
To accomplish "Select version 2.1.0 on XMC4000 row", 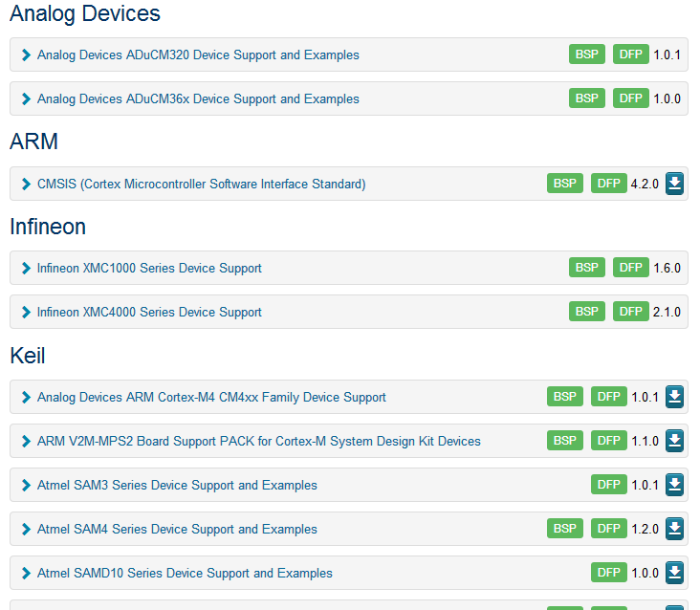I will click(667, 312).
